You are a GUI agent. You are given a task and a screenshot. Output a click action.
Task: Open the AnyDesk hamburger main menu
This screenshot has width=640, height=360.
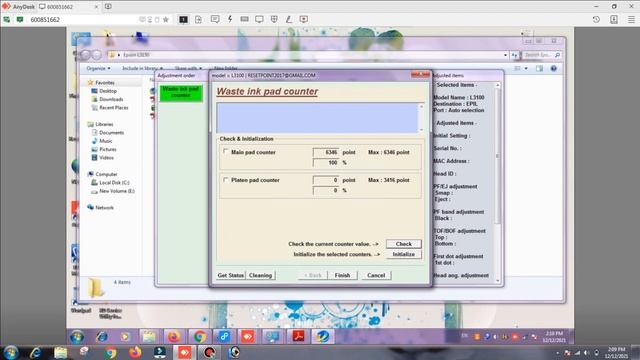(x=631, y=19)
